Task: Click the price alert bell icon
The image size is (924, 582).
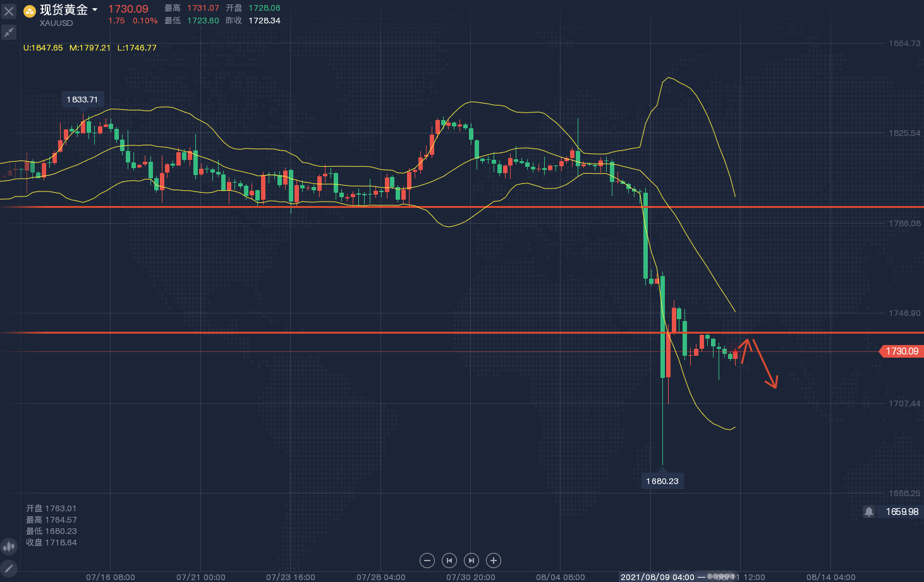Action: 869,512
